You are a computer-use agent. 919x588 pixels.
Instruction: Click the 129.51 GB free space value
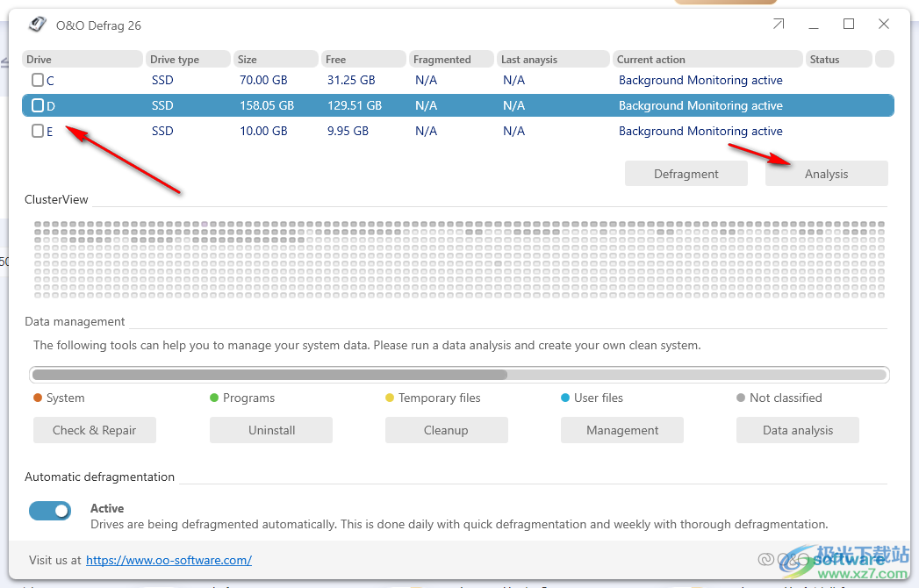[x=355, y=105]
